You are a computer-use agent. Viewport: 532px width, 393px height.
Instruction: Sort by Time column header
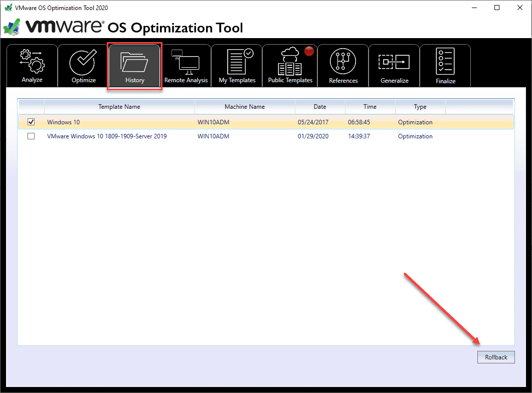[370, 106]
